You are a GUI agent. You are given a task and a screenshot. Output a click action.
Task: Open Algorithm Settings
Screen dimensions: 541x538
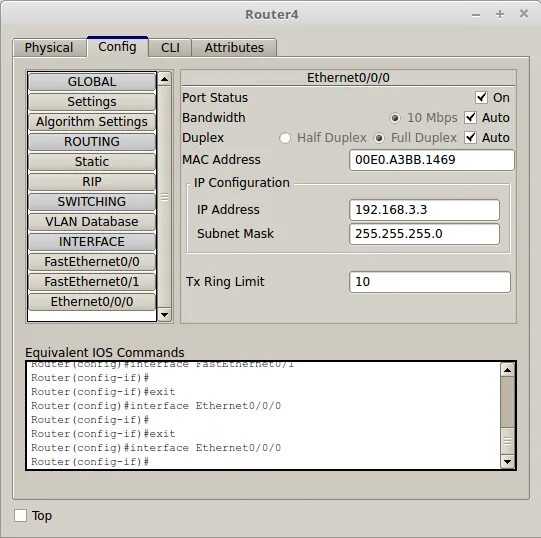92,122
